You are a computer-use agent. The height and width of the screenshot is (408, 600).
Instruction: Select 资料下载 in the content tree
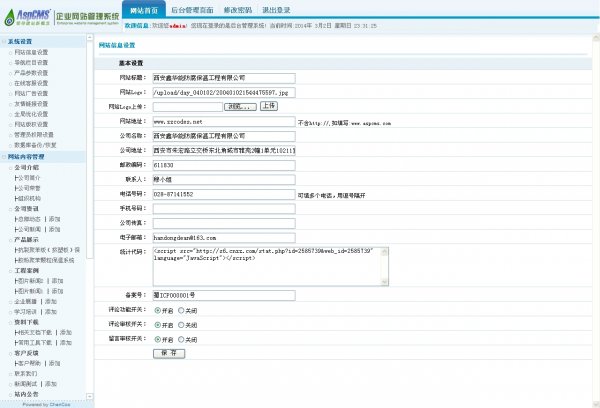point(26,322)
